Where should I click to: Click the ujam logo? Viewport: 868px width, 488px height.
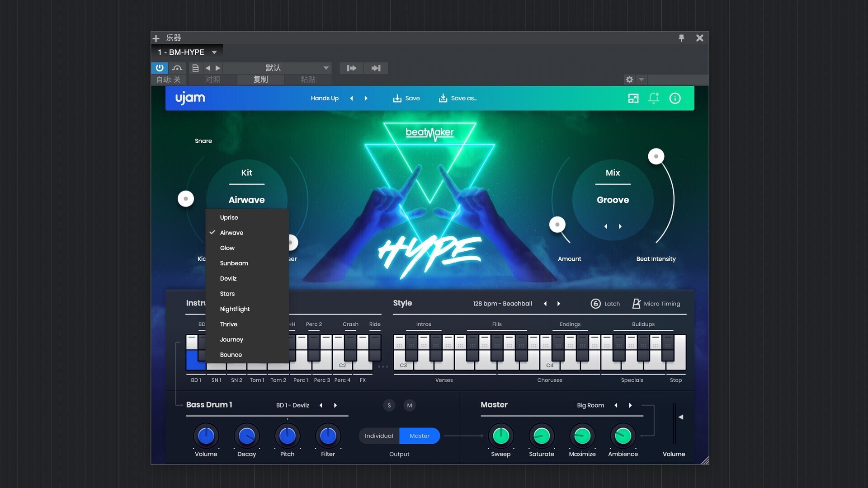point(190,98)
